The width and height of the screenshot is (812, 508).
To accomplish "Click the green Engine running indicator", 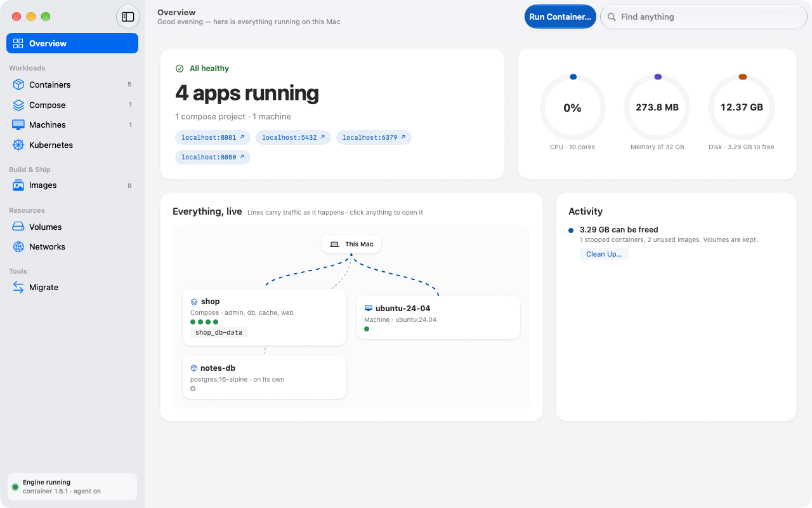I will point(15,487).
